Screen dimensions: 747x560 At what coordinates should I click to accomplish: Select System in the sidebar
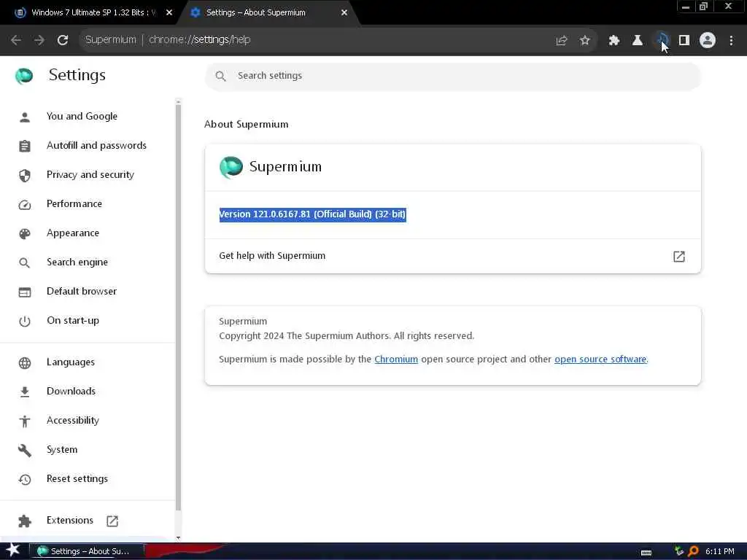pos(62,449)
